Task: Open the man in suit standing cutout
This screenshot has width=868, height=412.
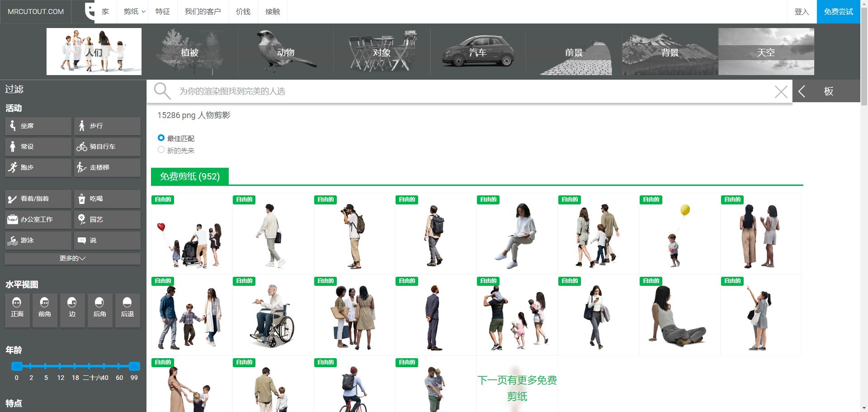Action: click(x=435, y=315)
